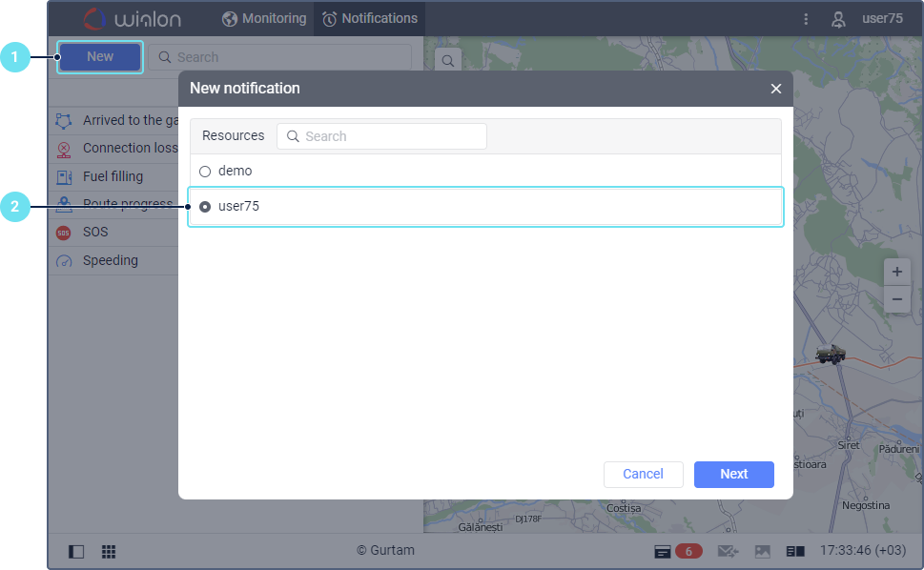This screenshot has width=924, height=570.
Task: Select the demo resource radio button
Action: tap(204, 172)
